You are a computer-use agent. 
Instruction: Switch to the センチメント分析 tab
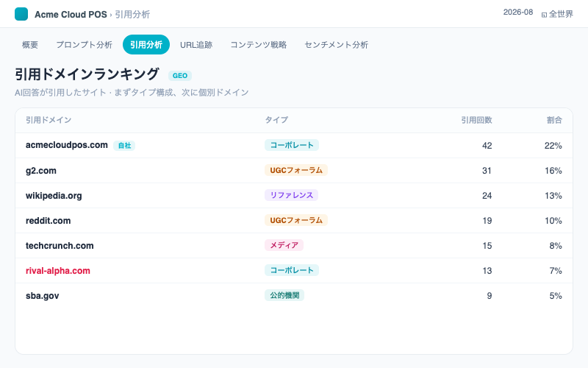pyautogui.click(x=337, y=45)
